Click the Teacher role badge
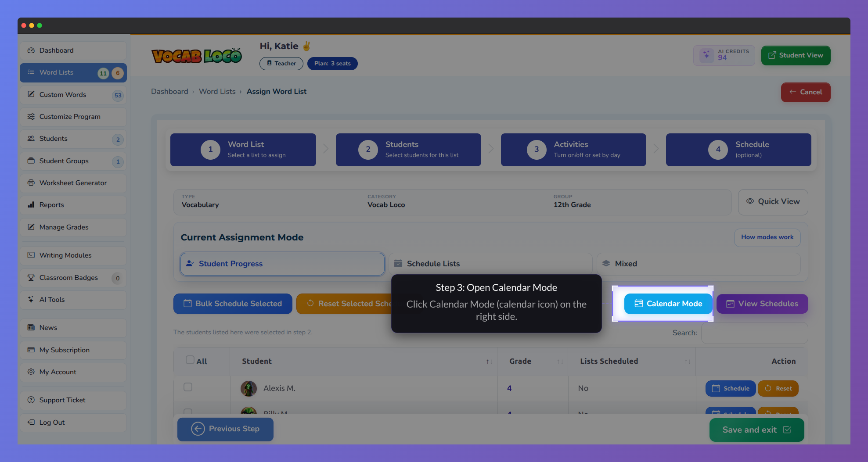The width and height of the screenshot is (868, 462). (281, 64)
